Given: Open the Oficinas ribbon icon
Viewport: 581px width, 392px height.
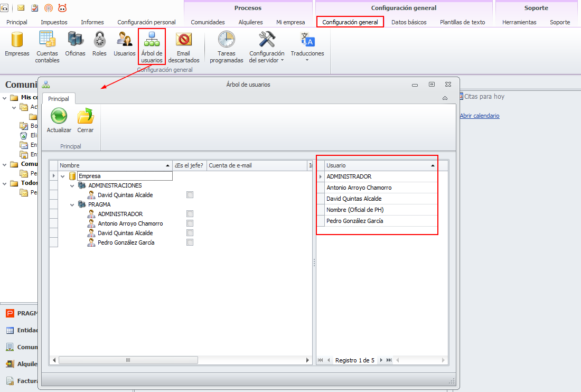Looking at the screenshot, I should 75,44.
